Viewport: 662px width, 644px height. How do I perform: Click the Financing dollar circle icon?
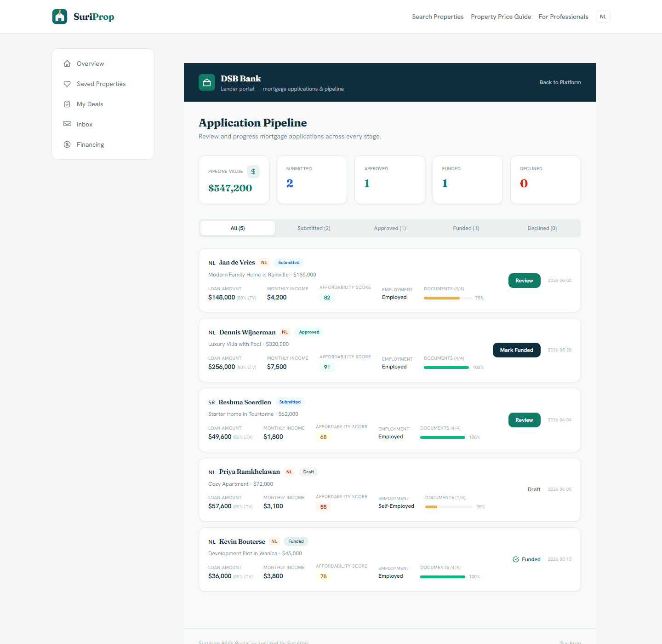tap(67, 144)
